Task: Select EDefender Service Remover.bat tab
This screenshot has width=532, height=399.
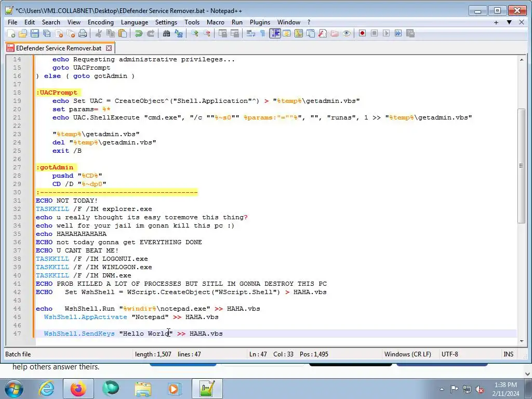Action: pyautogui.click(x=58, y=48)
